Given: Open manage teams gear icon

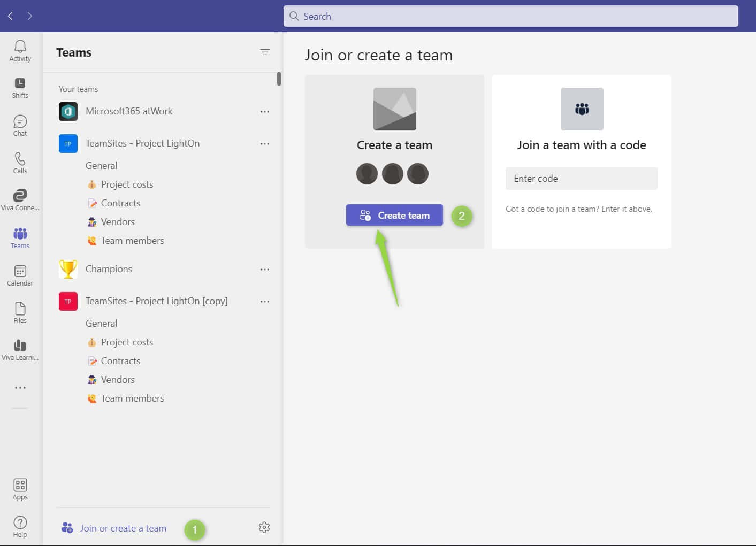Looking at the screenshot, I should coord(264,527).
